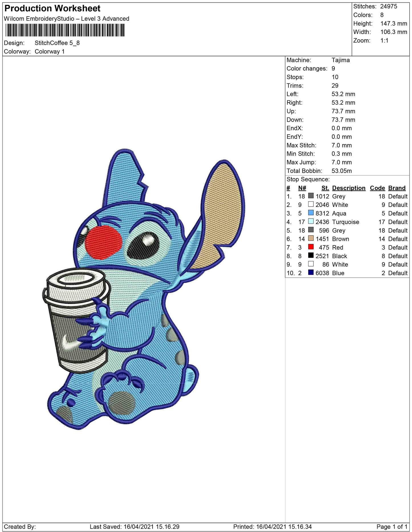Click the Grey swatch beside stitch count 1012

311,196
